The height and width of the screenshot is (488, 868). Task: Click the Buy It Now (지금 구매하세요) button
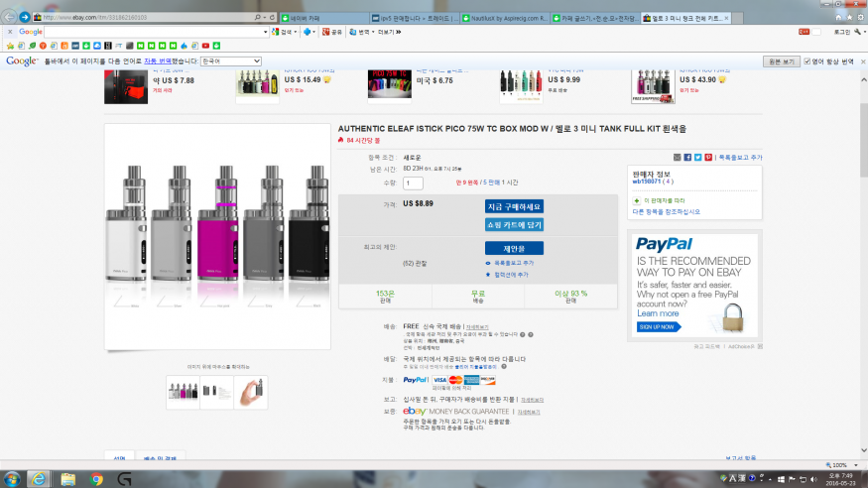coord(514,206)
